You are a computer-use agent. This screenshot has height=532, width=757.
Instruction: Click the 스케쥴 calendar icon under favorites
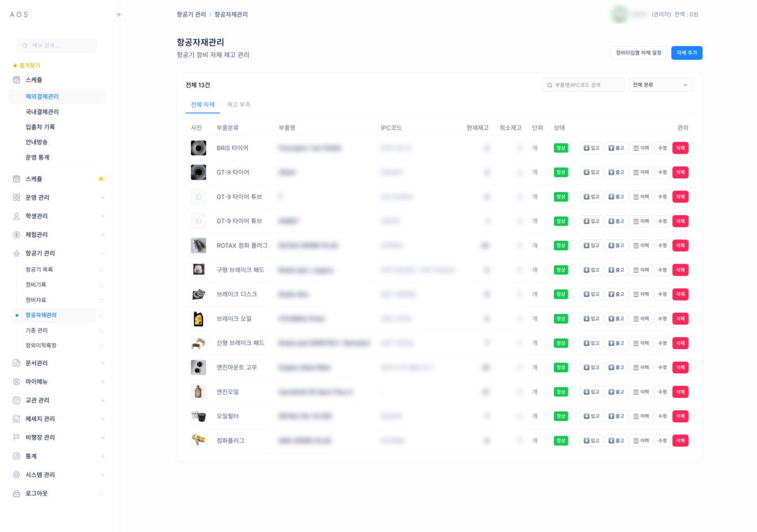point(16,80)
